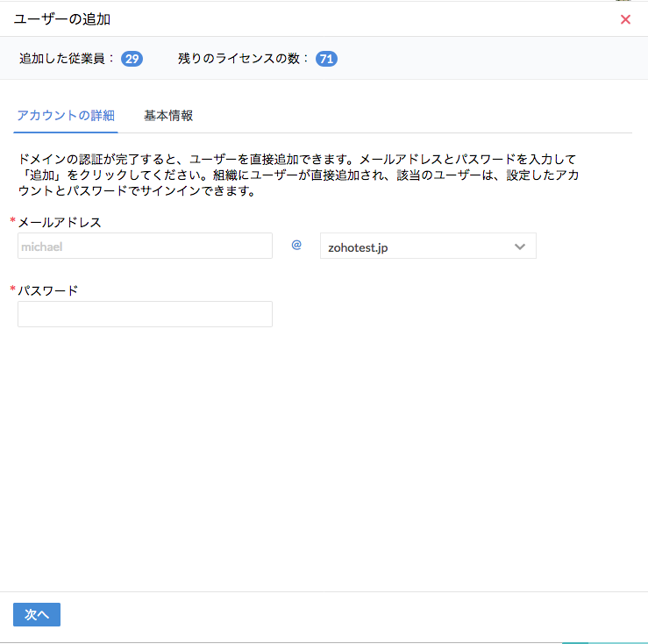Screen dimensions: 648x644
Task: Click the ユーザーの追加 dialog title
Action: pos(62,18)
